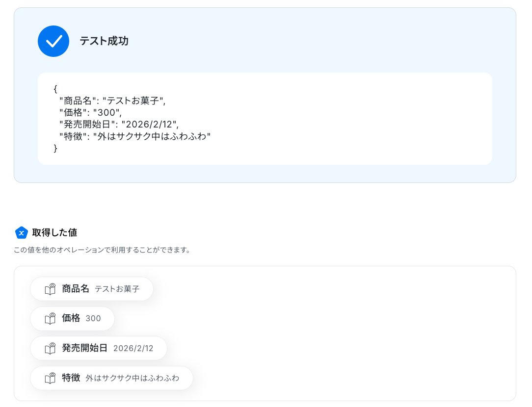532x407 pixels.
Task: Click the テスト成功 heading text
Action: [104, 41]
